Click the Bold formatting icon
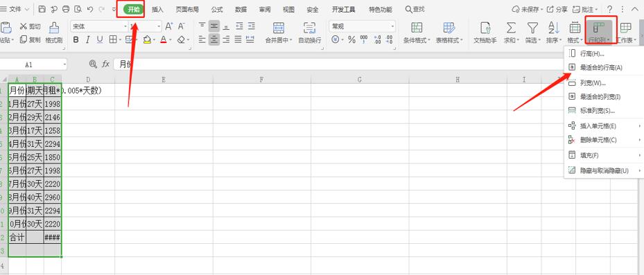The width and height of the screenshot is (644, 275). click(x=76, y=39)
